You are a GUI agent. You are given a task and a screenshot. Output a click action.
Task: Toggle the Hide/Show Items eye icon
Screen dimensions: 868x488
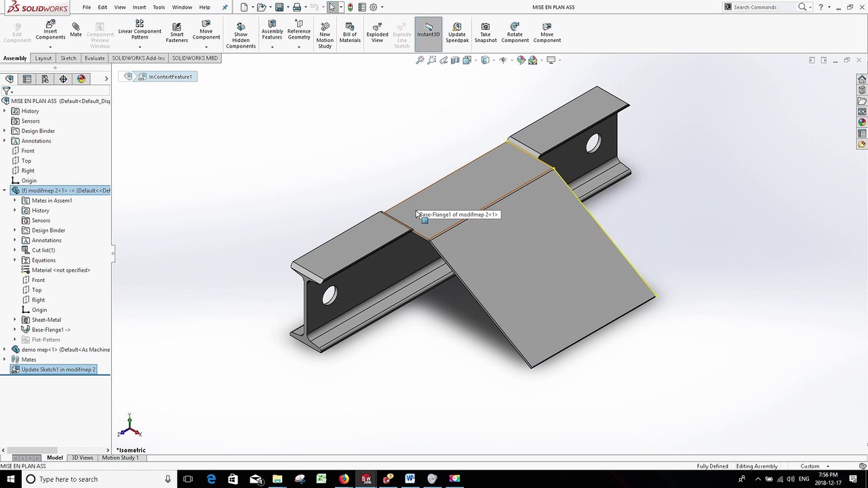(x=502, y=60)
